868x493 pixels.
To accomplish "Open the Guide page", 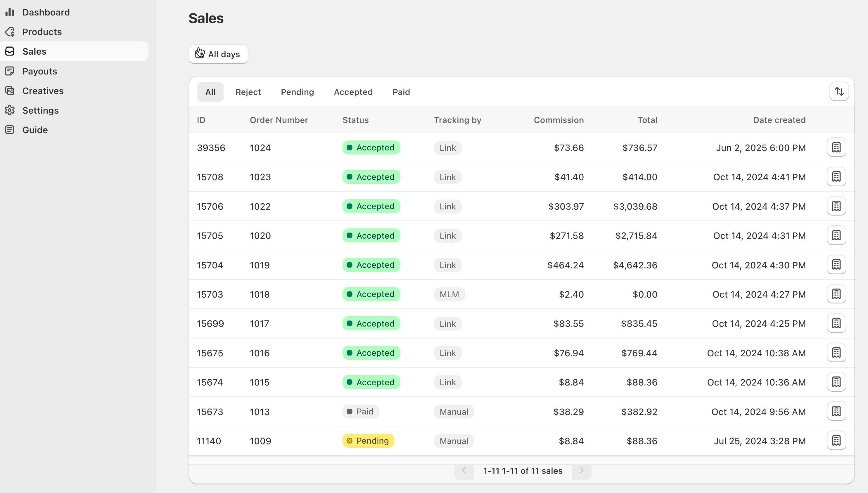I will coord(35,130).
